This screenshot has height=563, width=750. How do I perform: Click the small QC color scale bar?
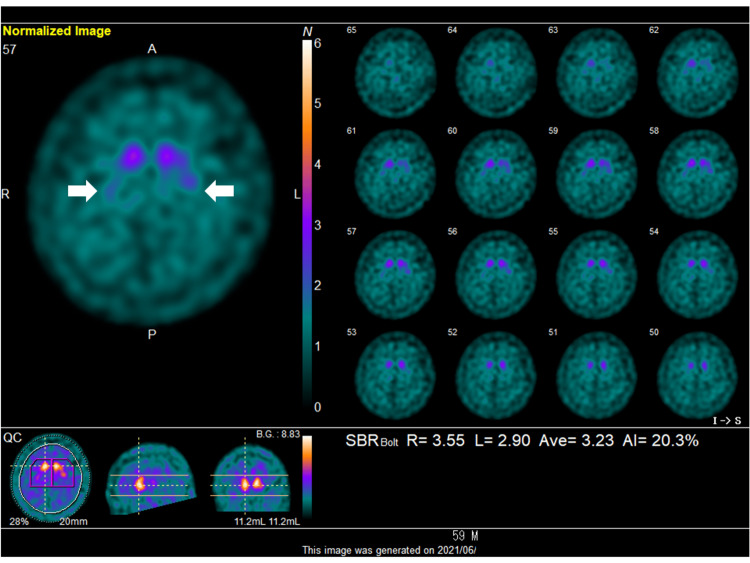[x=307, y=477]
